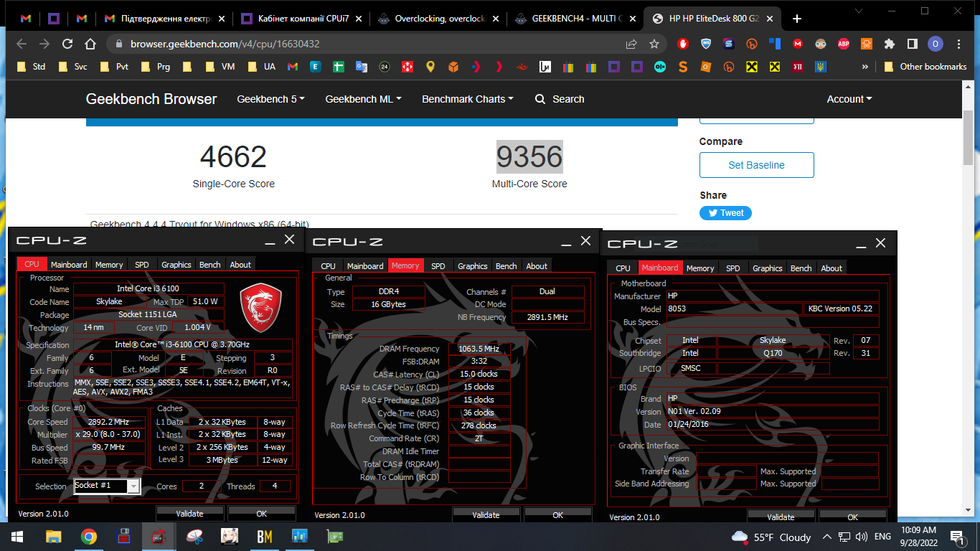Open the OLX bookmark icon
The image size is (980, 551).
point(659,67)
